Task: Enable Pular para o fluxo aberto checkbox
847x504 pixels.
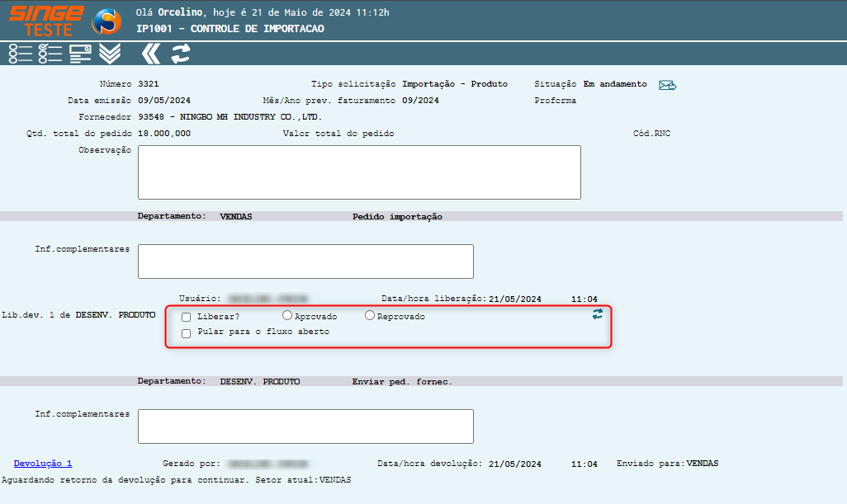Action: (187, 333)
